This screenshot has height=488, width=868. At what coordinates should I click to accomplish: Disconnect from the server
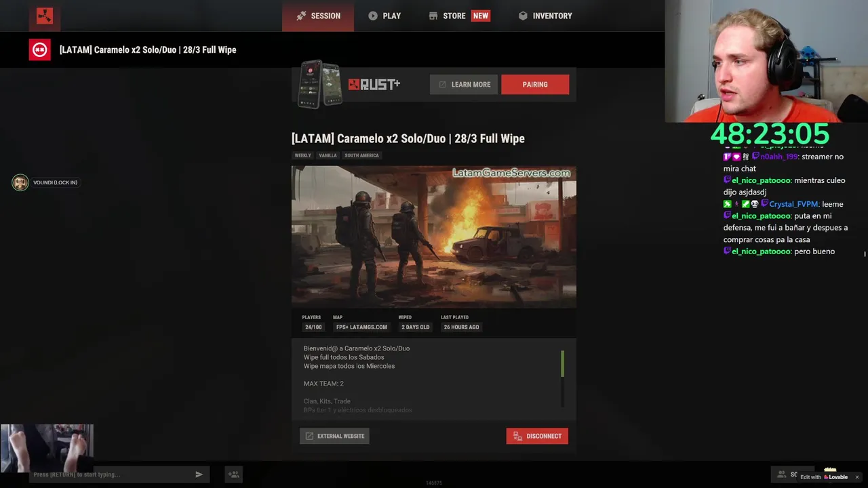(537, 436)
